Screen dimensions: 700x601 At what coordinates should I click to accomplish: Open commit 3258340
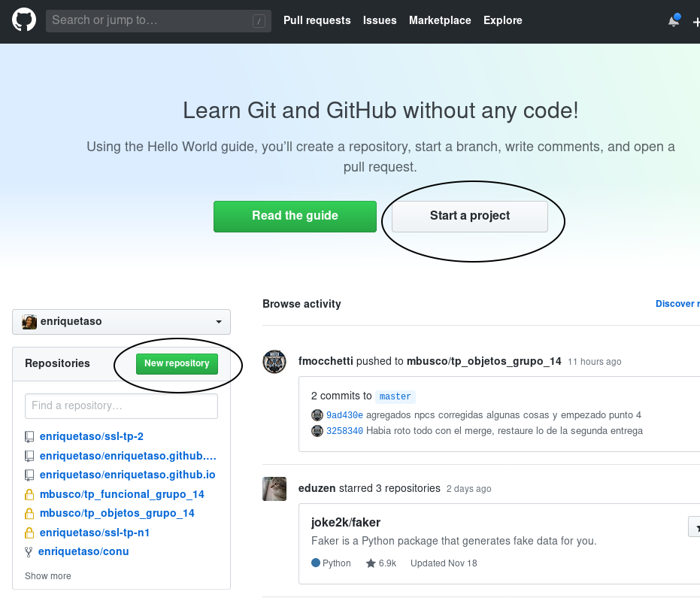click(344, 431)
